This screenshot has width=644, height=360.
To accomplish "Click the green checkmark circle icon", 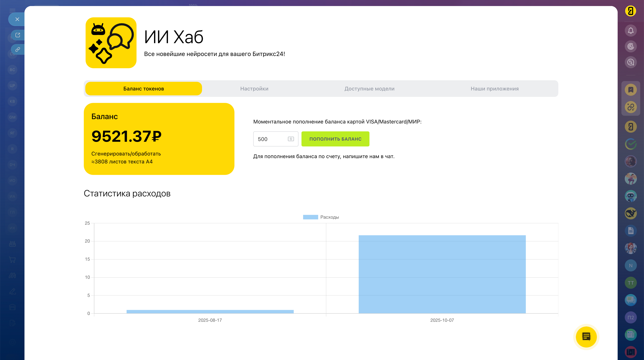I will tap(630, 144).
